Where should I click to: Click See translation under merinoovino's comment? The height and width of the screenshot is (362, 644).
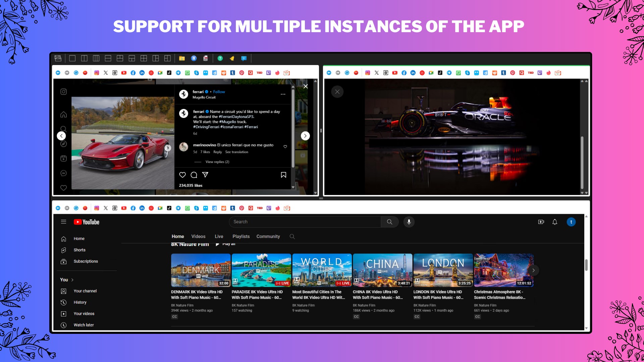236,152
